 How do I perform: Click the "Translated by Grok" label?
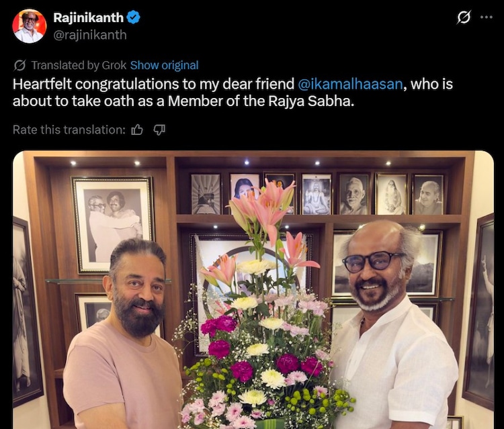79,65
